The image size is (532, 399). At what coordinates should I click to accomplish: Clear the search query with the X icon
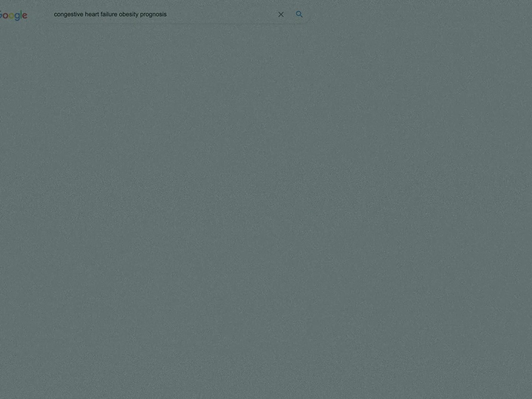coord(281,14)
